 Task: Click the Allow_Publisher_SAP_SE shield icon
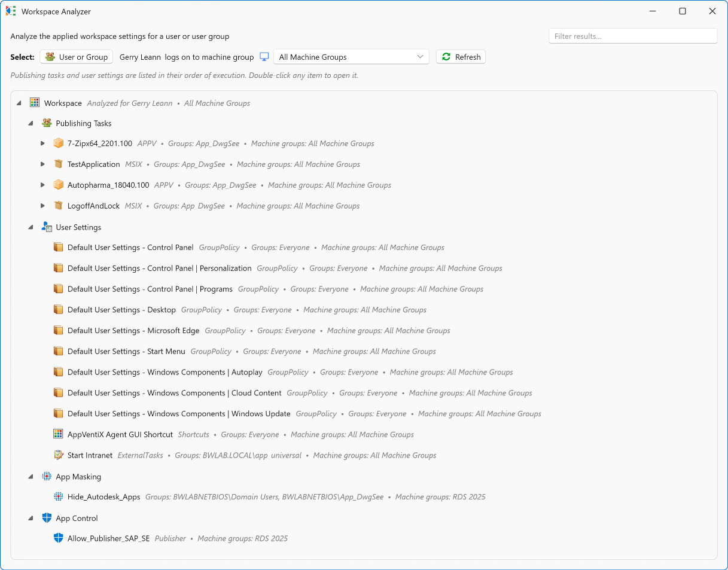tap(58, 538)
